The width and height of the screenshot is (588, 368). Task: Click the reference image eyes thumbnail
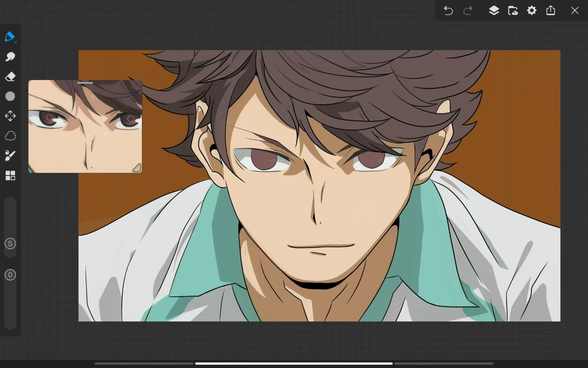85,128
